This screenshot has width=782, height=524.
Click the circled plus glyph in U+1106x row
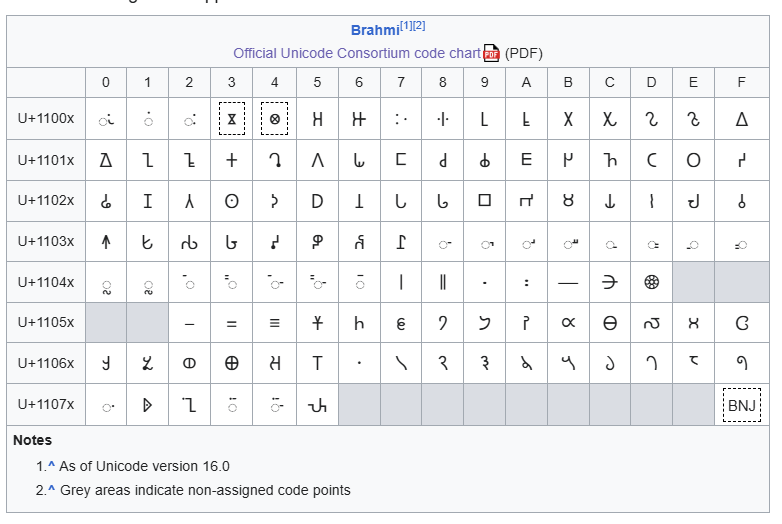coord(232,364)
